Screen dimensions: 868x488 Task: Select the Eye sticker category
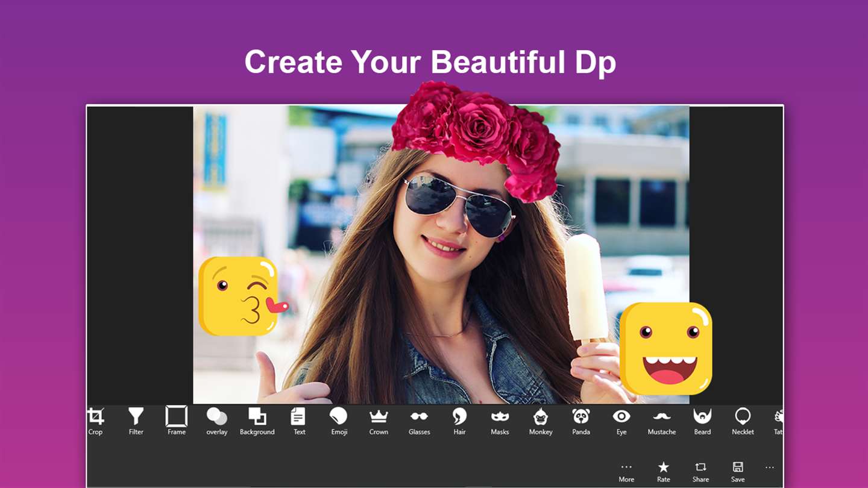pos(621,421)
